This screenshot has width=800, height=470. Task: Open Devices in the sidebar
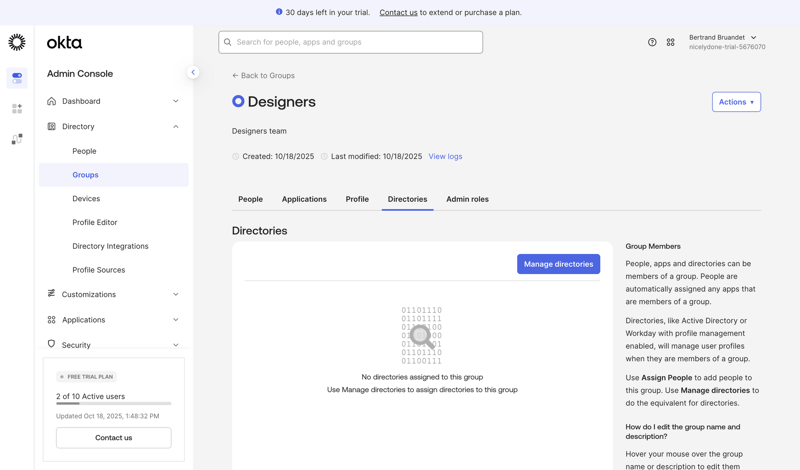[x=86, y=199]
